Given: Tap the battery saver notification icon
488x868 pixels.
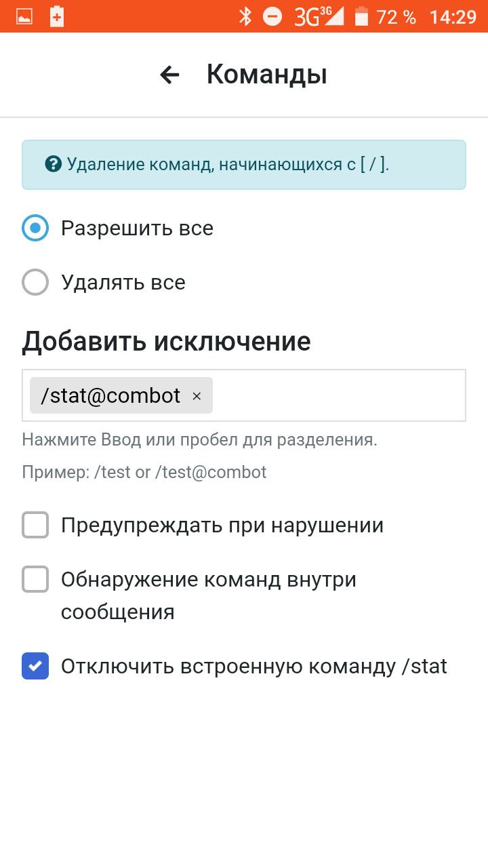Looking at the screenshot, I should pyautogui.click(x=57, y=17).
